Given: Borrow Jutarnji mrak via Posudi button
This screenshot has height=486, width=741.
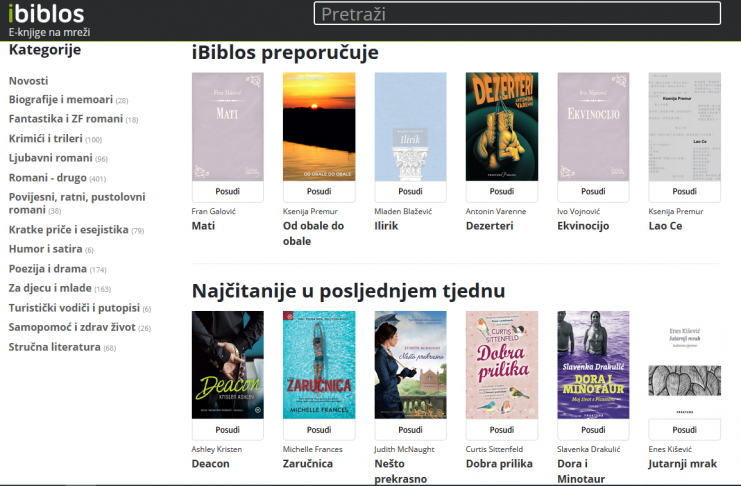Looking at the screenshot, I should tap(684, 431).
